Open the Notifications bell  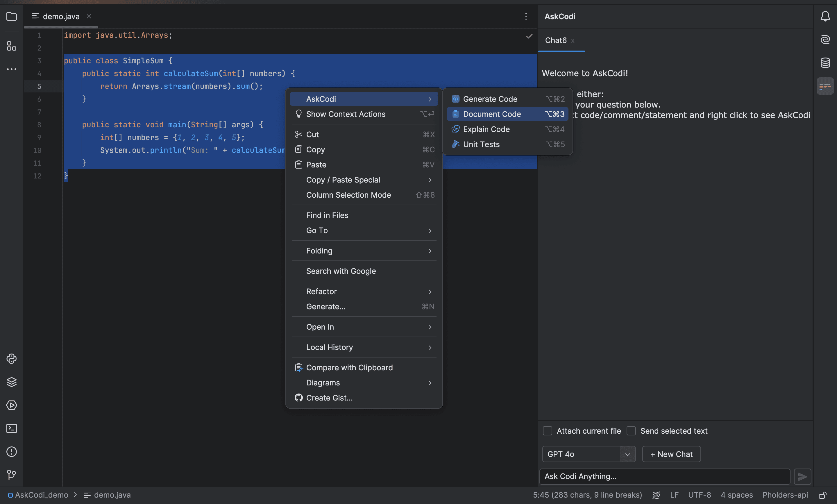point(825,16)
